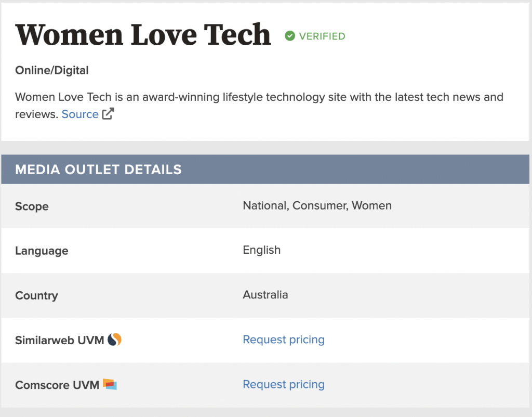Click the Media Outlet Details header
Image resolution: width=532 pixels, height=417 pixels.
click(x=99, y=170)
